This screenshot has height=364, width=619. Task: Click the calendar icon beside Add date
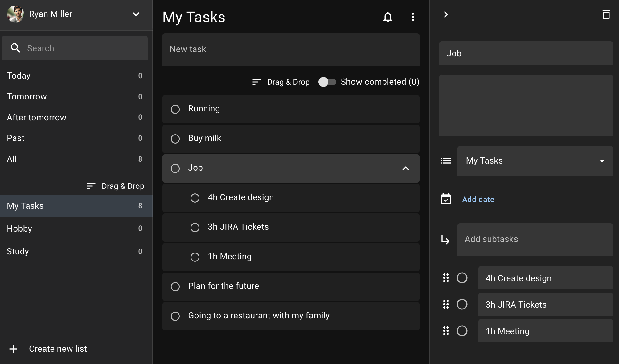point(445,200)
